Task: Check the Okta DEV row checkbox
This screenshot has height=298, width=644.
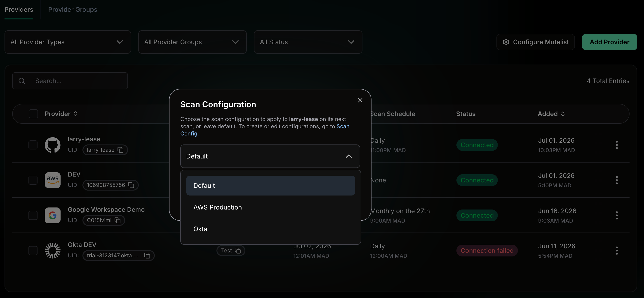Action: point(33,251)
